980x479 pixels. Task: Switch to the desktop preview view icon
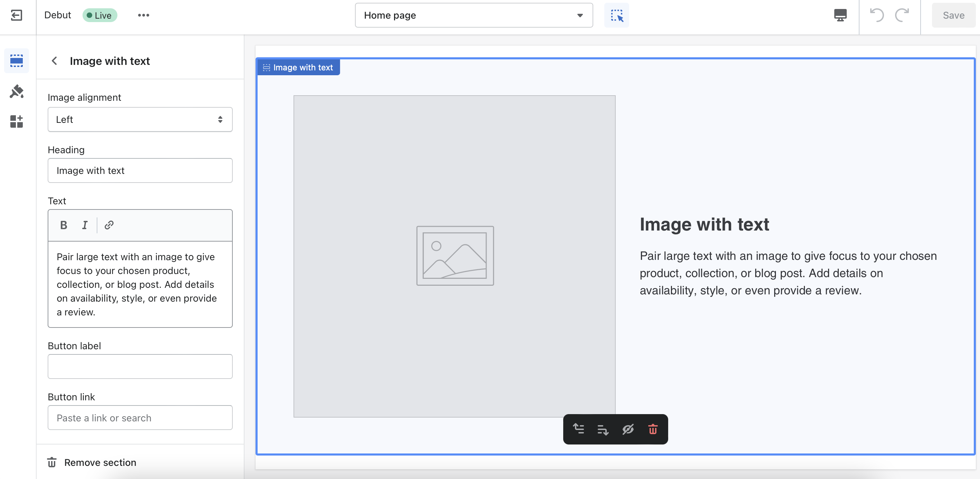(x=840, y=15)
